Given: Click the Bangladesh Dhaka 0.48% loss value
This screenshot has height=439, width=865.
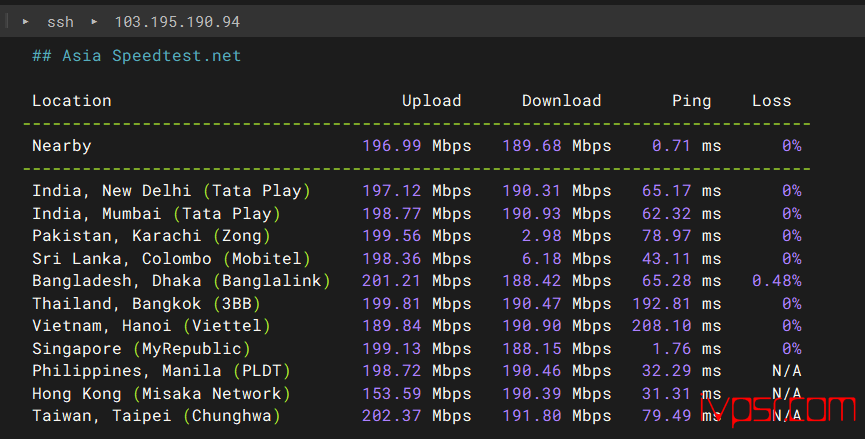Looking at the screenshot, I should [x=777, y=281].
